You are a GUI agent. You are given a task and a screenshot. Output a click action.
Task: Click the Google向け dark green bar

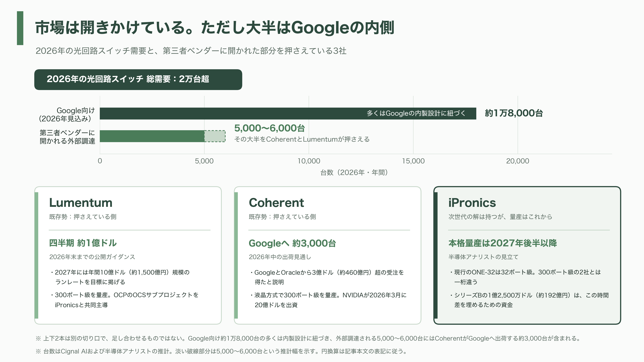288,113
